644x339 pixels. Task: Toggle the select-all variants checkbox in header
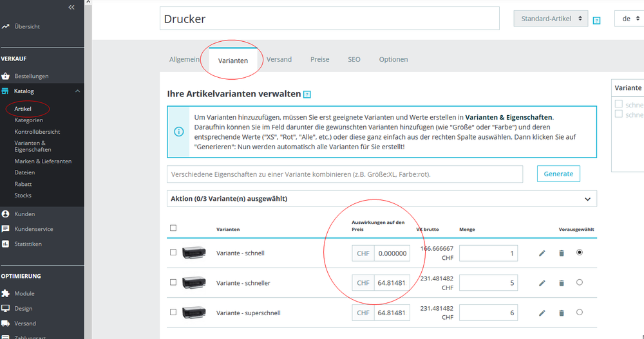tap(173, 228)
